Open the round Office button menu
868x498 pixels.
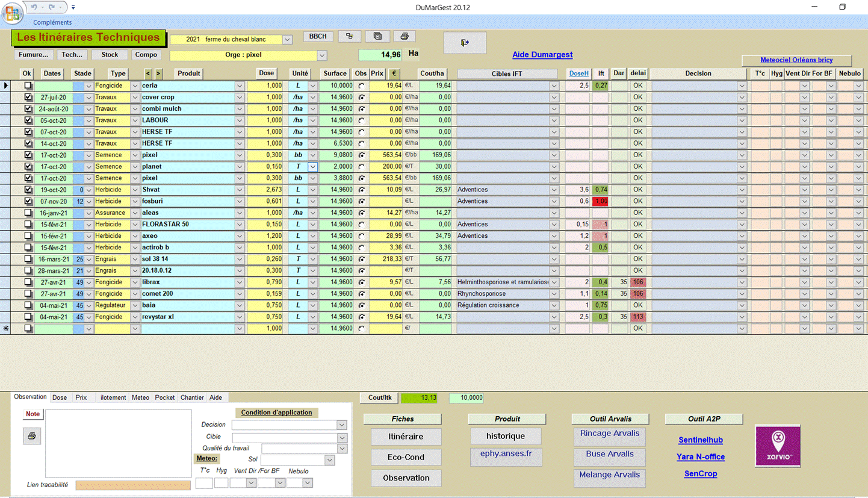[11, 12]
